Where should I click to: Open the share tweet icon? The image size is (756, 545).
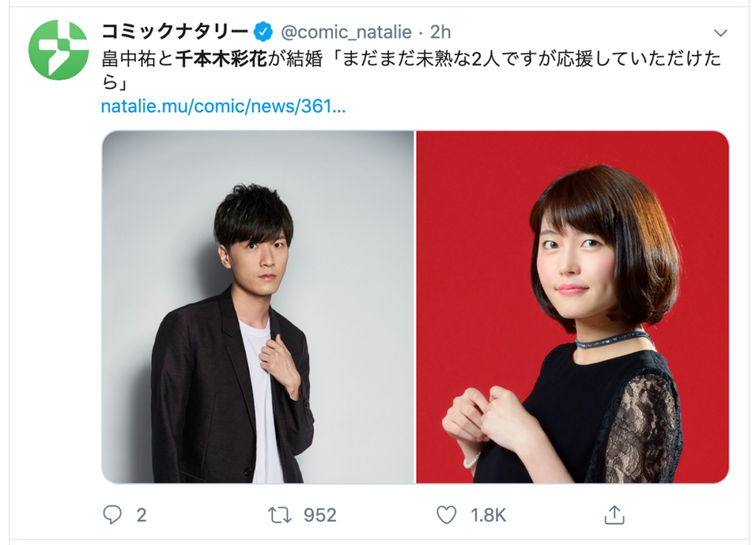[614, 514]
